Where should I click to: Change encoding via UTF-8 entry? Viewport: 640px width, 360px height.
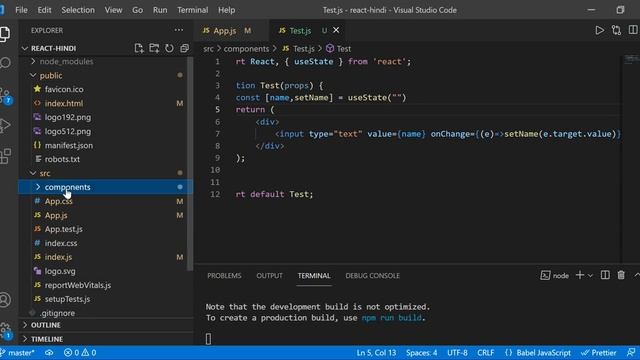458,353
